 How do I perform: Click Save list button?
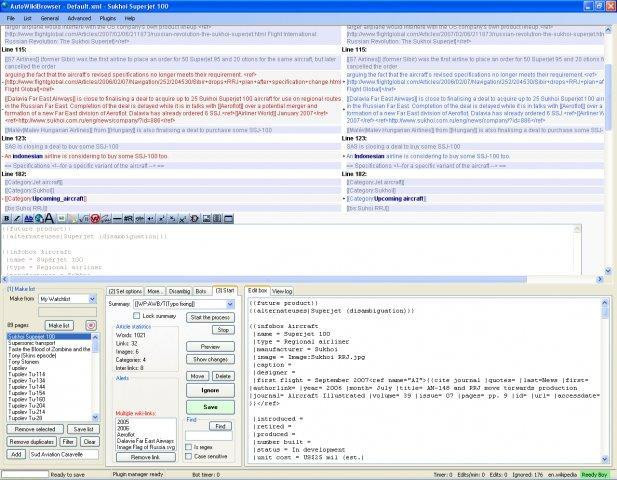pyautogui.click(x=83, y=429)
